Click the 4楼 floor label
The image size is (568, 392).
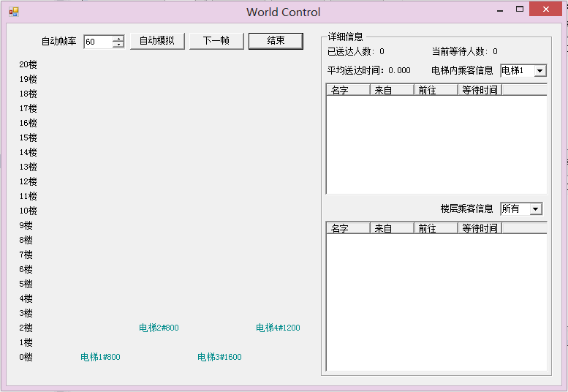tap(26, 298)
